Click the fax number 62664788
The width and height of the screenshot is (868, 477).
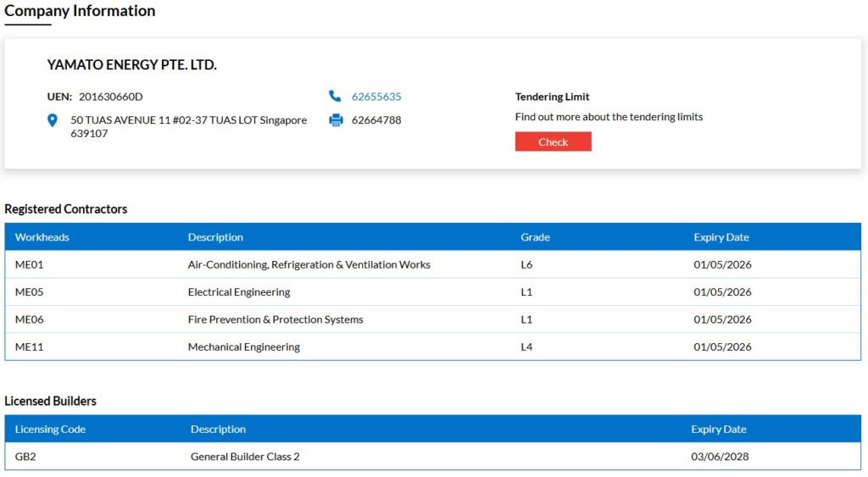click(x=376, y=120)
